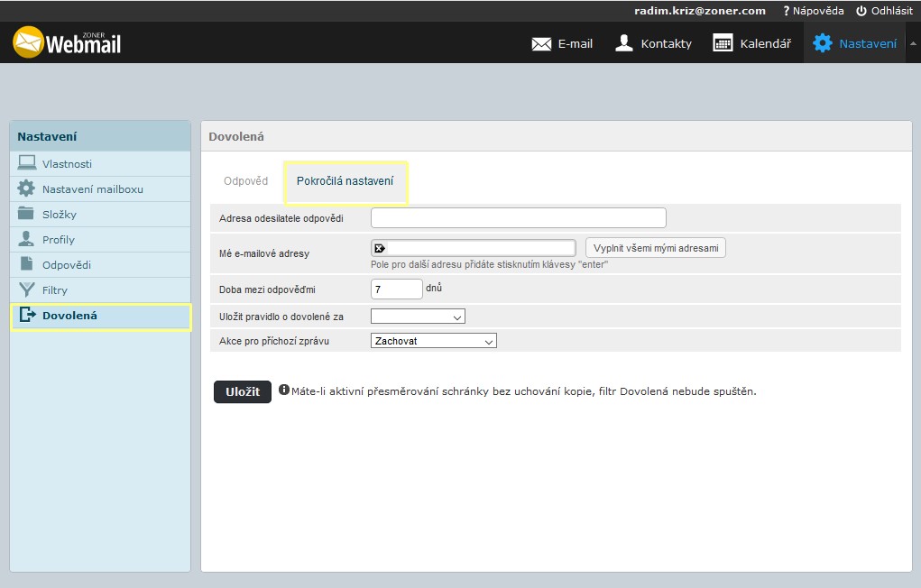The image size is (921, 588).
Task: Open Akce pro příchozí zprávu dropdown
Action: 434,341
